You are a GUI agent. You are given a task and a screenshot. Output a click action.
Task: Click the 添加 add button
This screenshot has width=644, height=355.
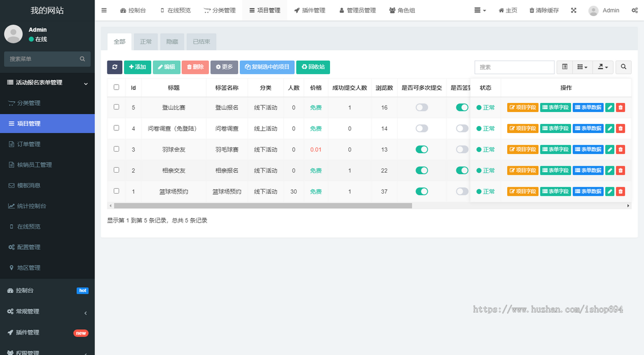coord(137,67)
